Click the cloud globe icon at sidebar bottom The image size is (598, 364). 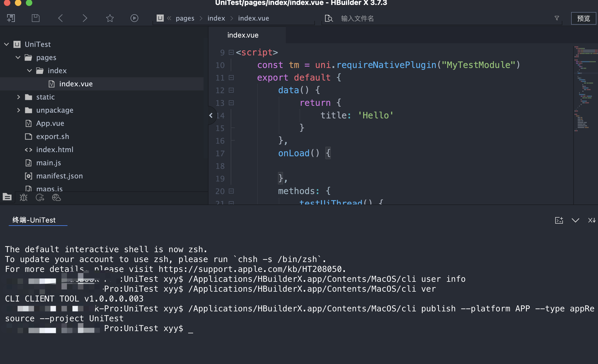click(57, 197)
